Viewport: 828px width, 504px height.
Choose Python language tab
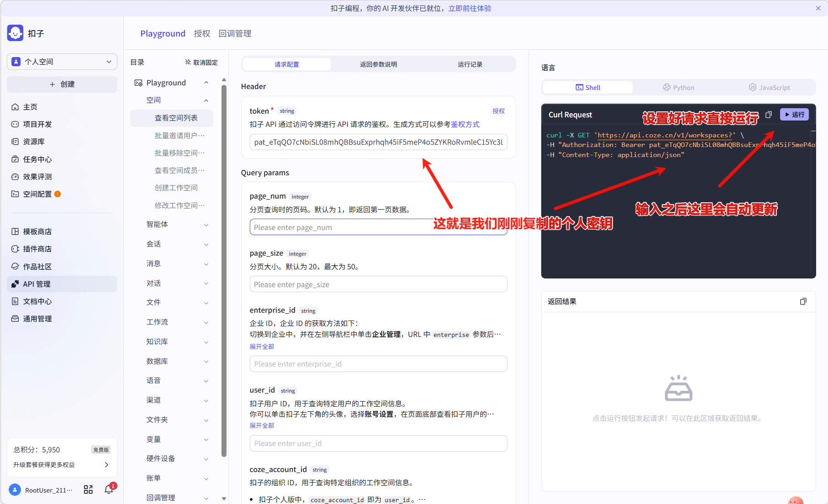[679, 87]
